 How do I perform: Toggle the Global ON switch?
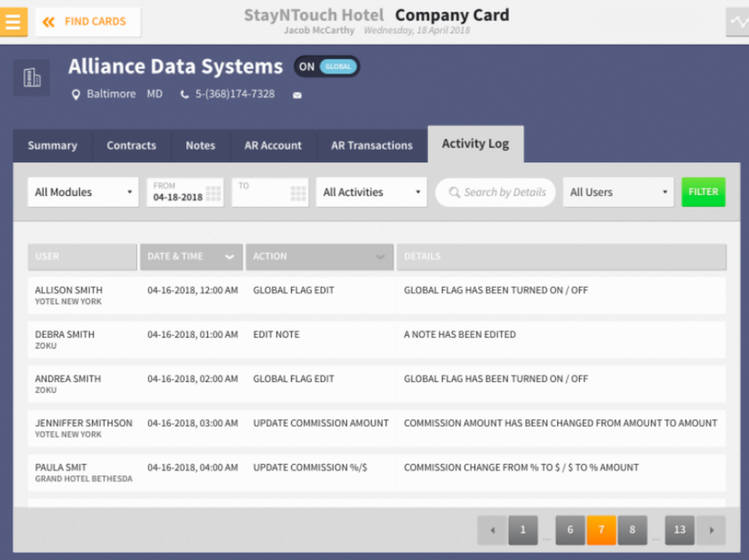pyautogui.click(x=326, y=67)
